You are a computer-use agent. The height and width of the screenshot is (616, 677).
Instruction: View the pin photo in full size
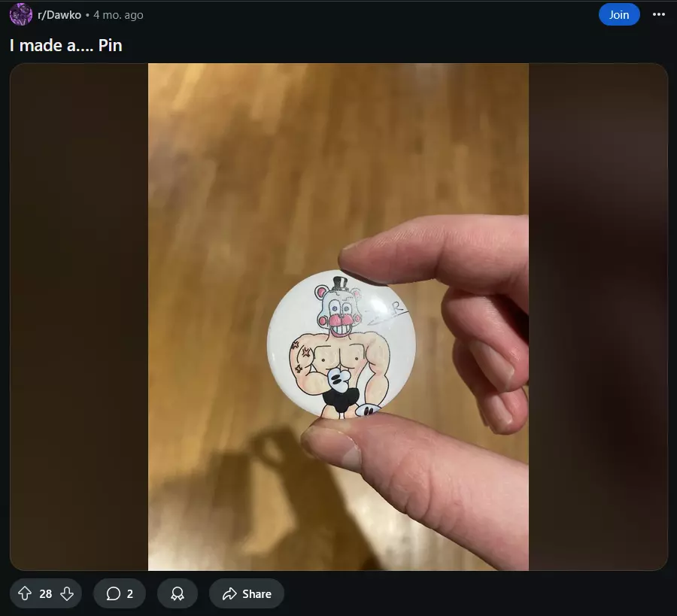click(338, 317)
